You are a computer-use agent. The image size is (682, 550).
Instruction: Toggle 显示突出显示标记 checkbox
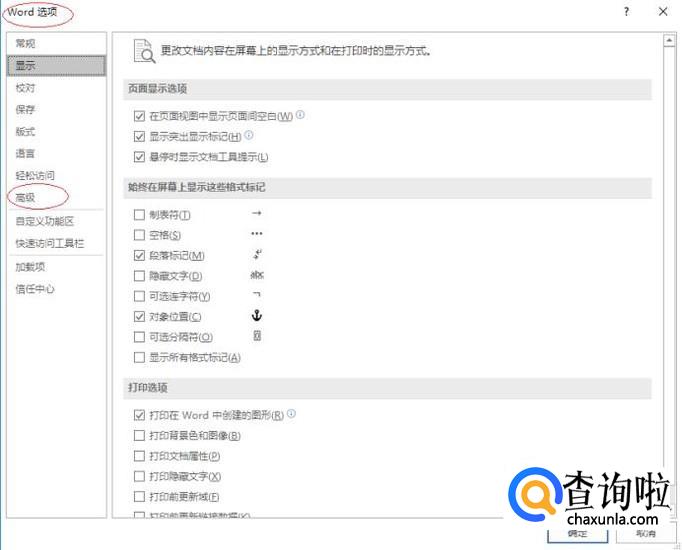139,137
